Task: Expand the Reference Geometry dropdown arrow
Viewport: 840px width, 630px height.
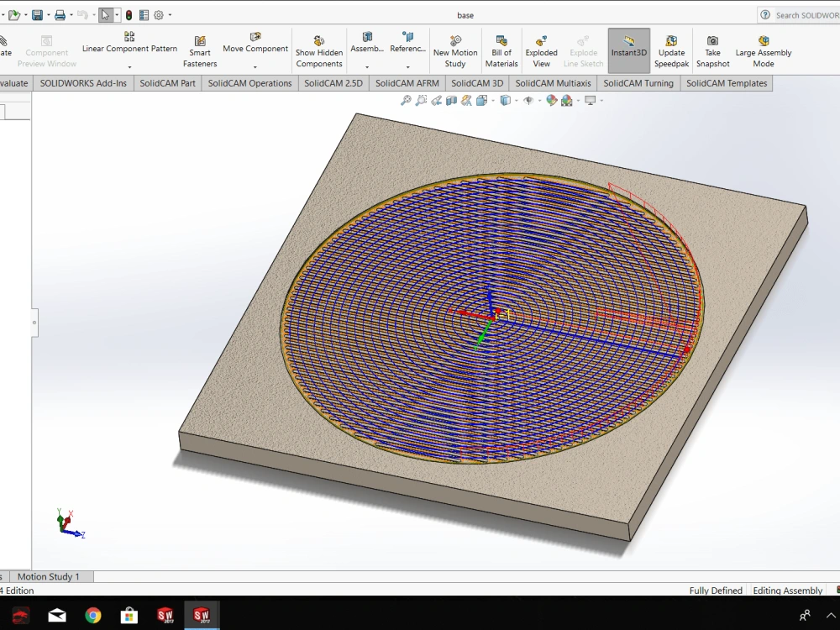Action: point(407,67)
